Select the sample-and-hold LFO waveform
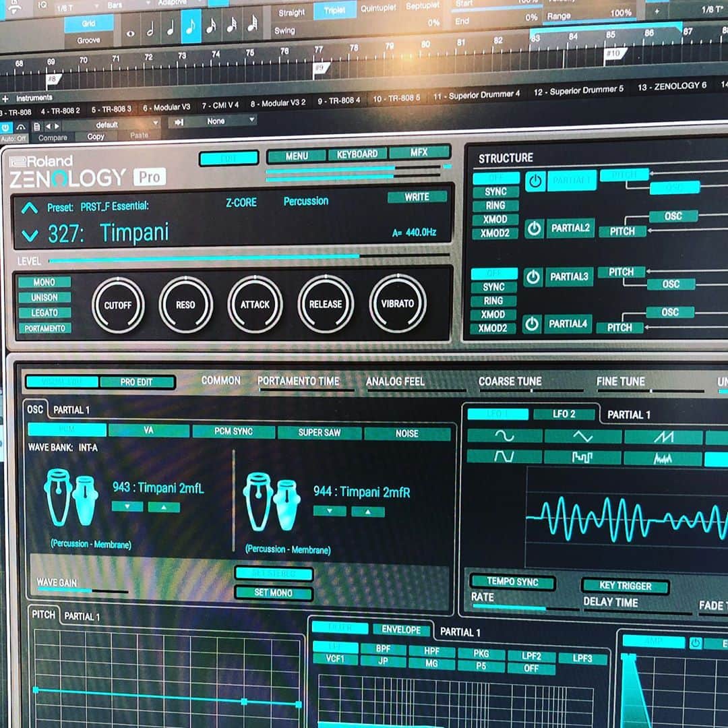The height and width of the screenshot is (728, 728). coord(582,457)
